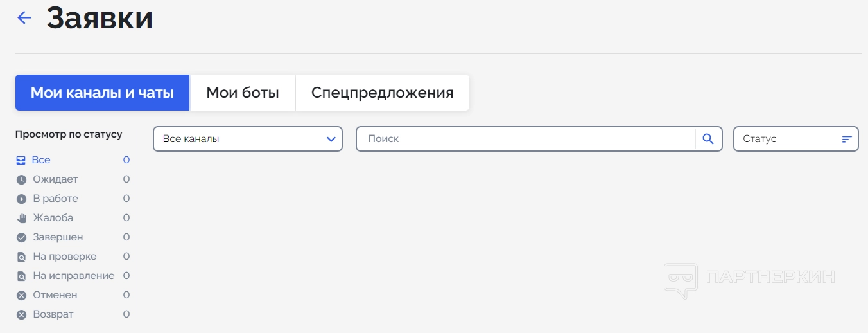Click the inbox icon beside Все
This screenshot has height=333, width=868.
click(22, 160)
